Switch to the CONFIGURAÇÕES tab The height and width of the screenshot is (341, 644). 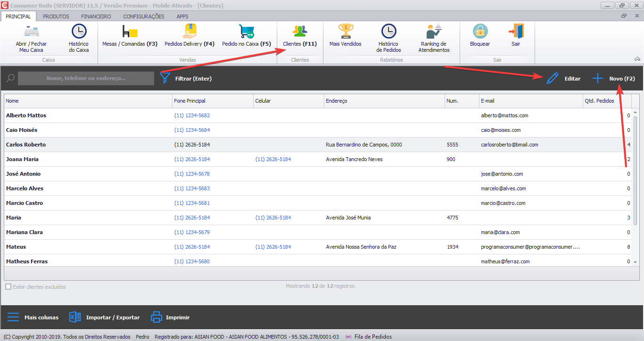point(144,16)
